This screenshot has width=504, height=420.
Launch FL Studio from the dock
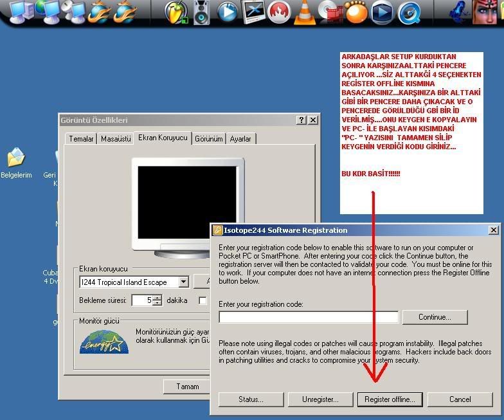pyautogui.click(x=176, y=13)
